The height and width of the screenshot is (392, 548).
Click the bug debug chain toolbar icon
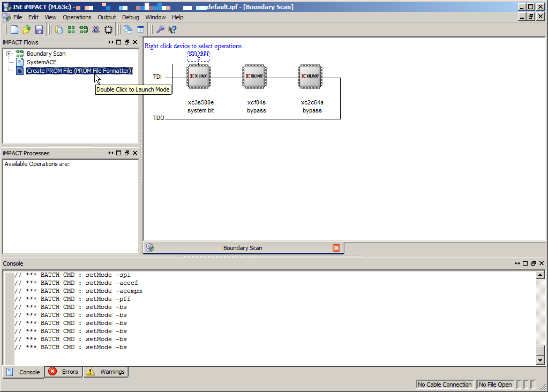click(96, 29)
